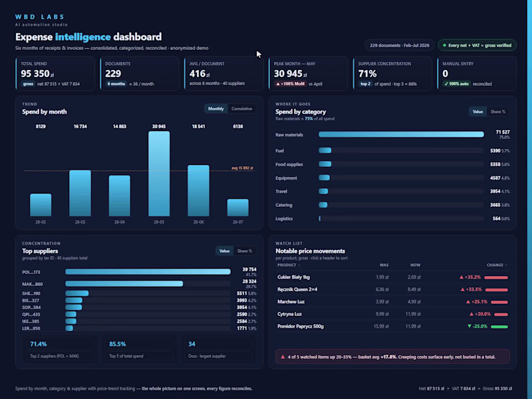Switch trend chart to Cumulative view
Screen dimensions: 532x399
(x=241, y=108)
